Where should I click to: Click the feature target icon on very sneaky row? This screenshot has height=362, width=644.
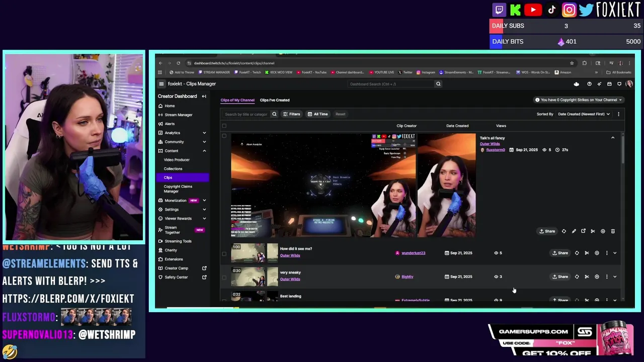pyautogui.click(x=577, y=277)
